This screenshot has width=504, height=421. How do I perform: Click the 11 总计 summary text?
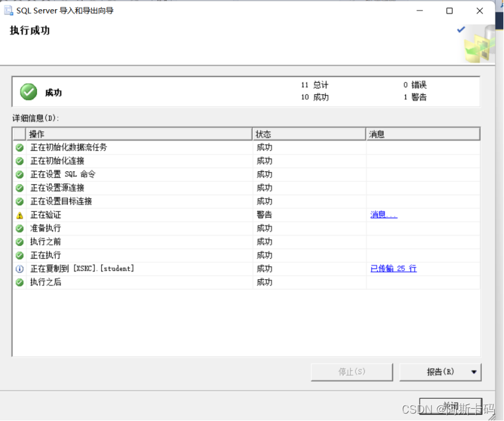(315, 85)
